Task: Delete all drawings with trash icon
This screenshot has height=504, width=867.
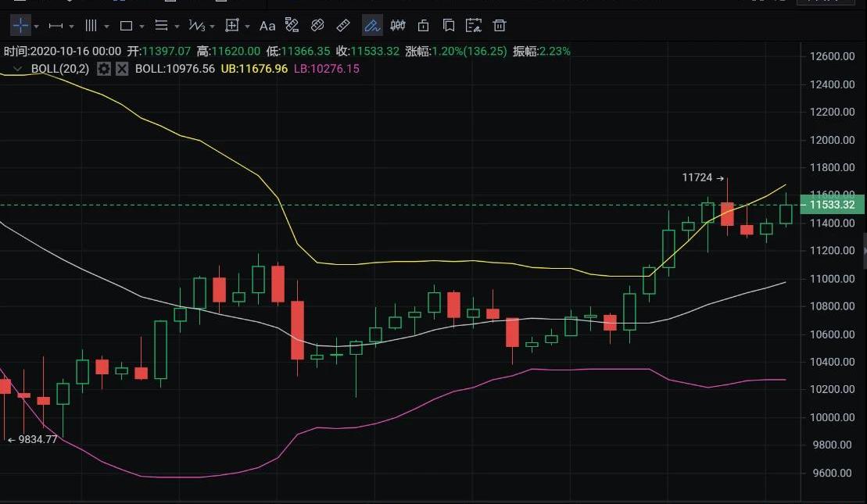Action: tap(500, 26)
